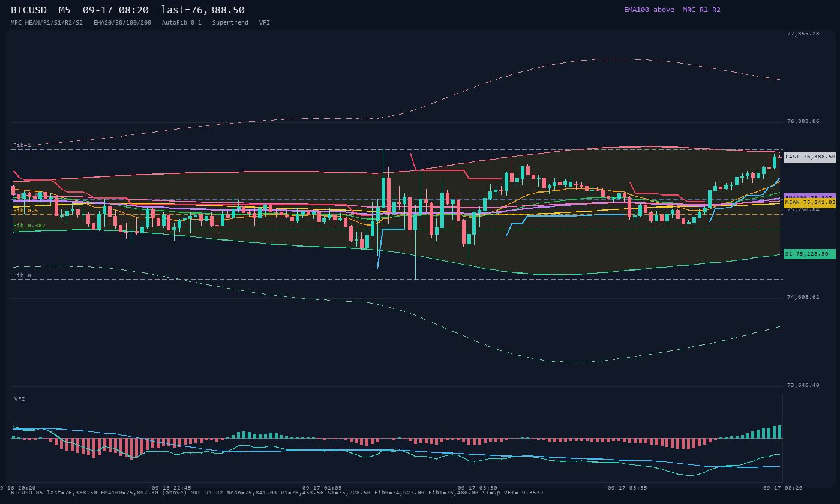Click the 09-17 05:55 time axis label
Viewport: 840px width, 504px height.
[x=628, y=488]
